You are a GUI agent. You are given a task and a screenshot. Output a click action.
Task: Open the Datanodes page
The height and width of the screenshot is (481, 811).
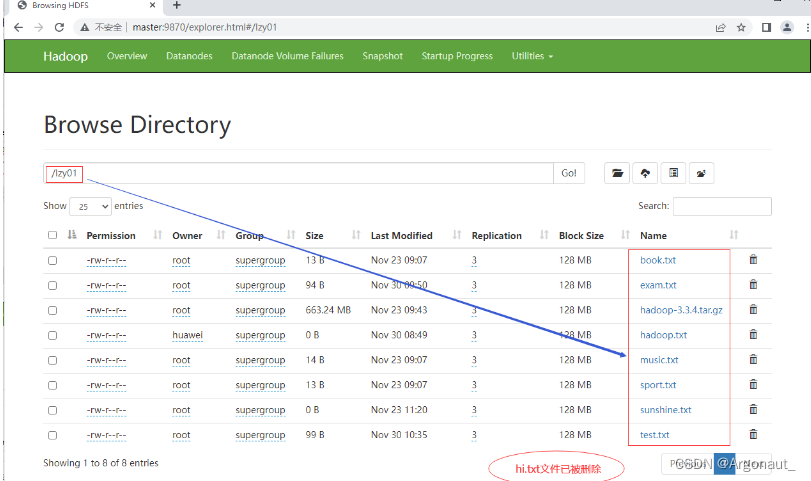189,56
